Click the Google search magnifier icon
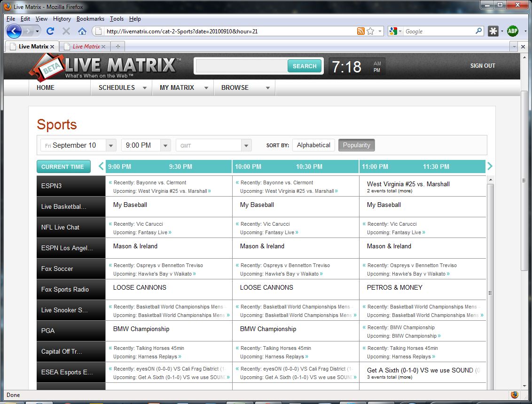This screenshot has width=532, height=404. [479, 31]
